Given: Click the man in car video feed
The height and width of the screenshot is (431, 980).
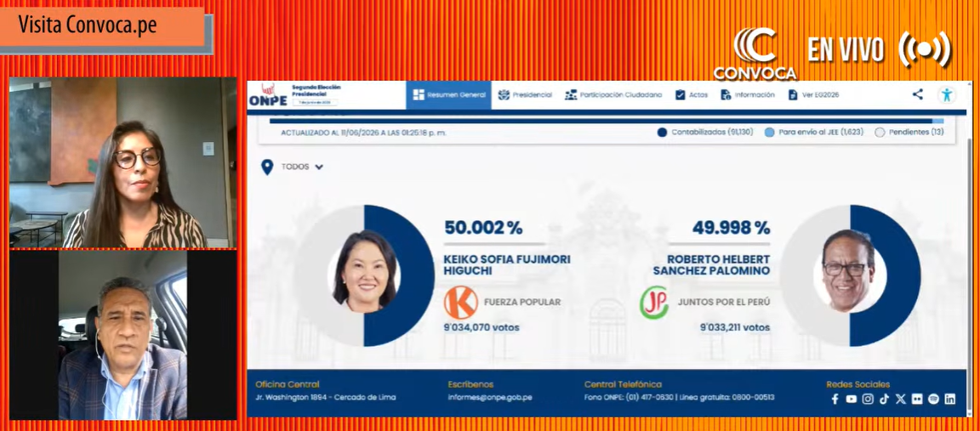Looking at the screenshot, I should 123,336.
